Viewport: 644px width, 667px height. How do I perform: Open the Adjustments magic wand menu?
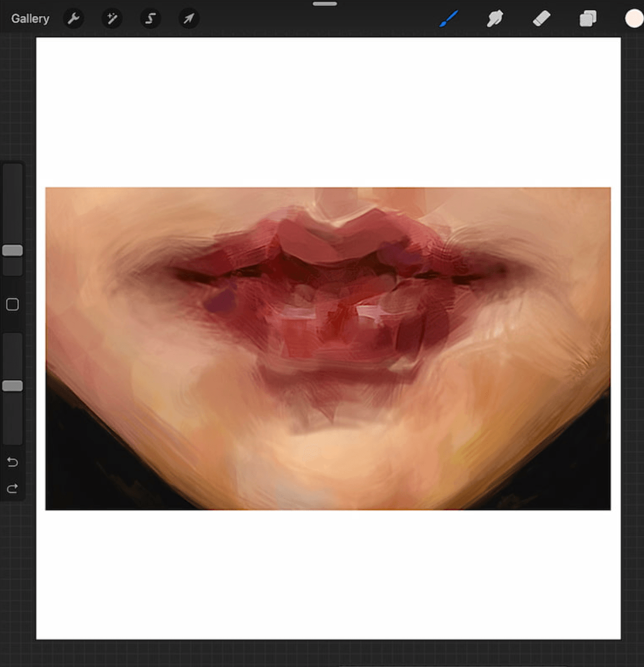click(x=112, y=19)
